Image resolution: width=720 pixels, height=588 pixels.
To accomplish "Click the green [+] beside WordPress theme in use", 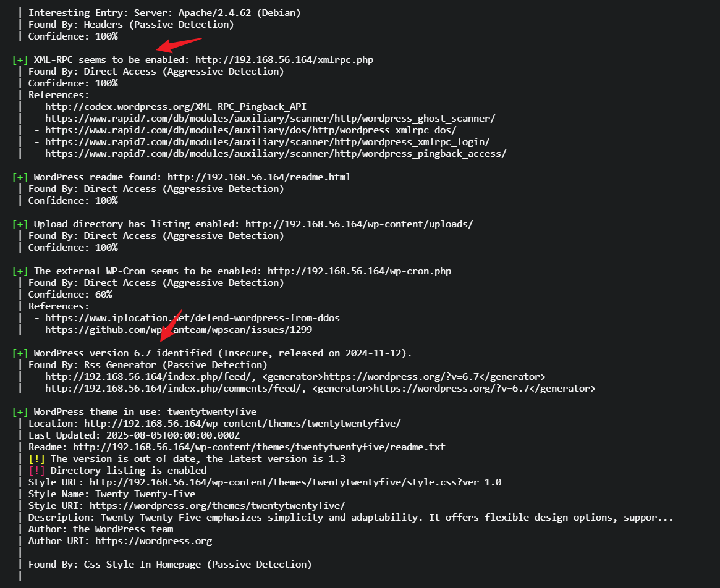I will click(20, 412).
